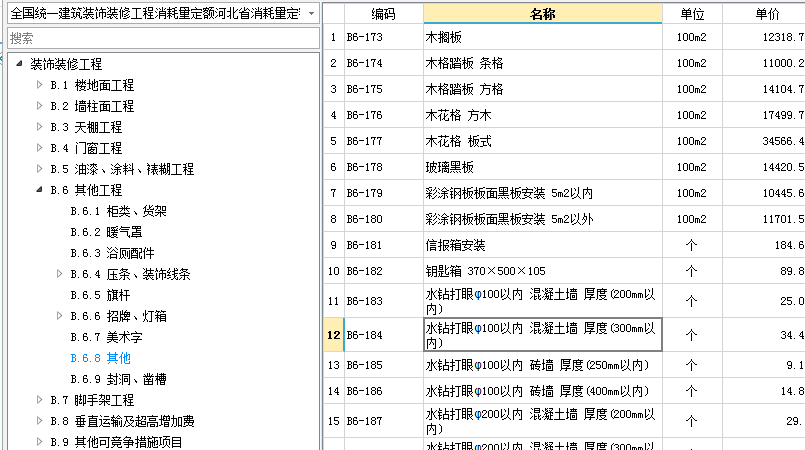Select name cell 信报箱安装
This screenshot has height=450, width=805.
543,245
